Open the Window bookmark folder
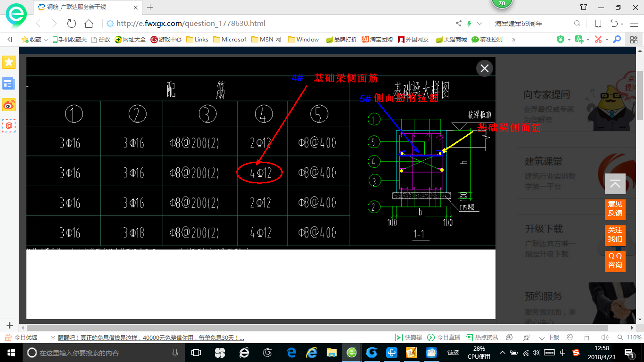 pos(303,40)
